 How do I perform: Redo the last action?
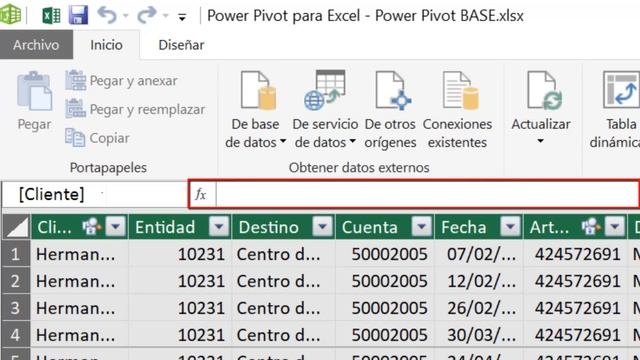[146, 15]
